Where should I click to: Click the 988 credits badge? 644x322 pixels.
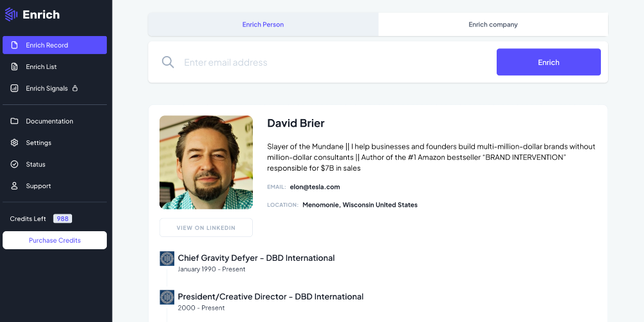[62, 219]
